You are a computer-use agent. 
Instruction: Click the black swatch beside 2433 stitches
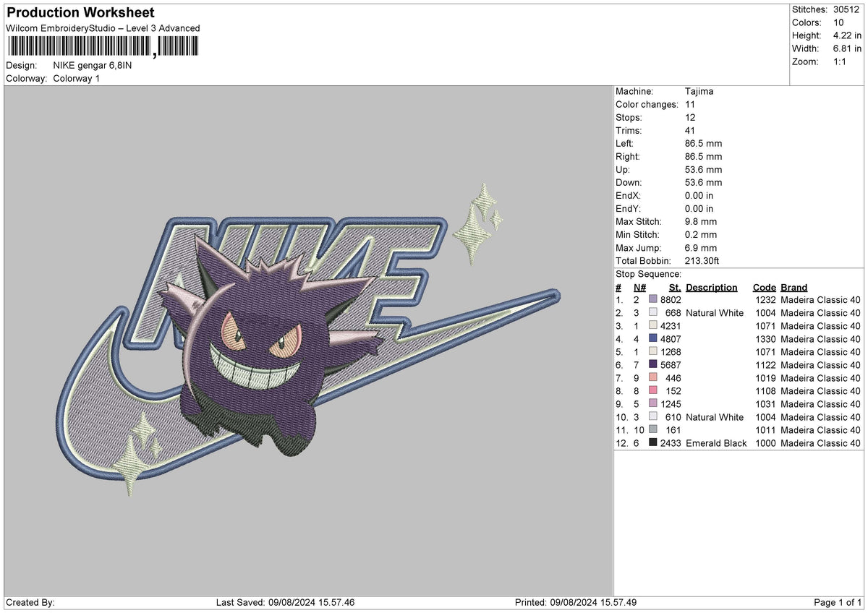tap(653, 443)
